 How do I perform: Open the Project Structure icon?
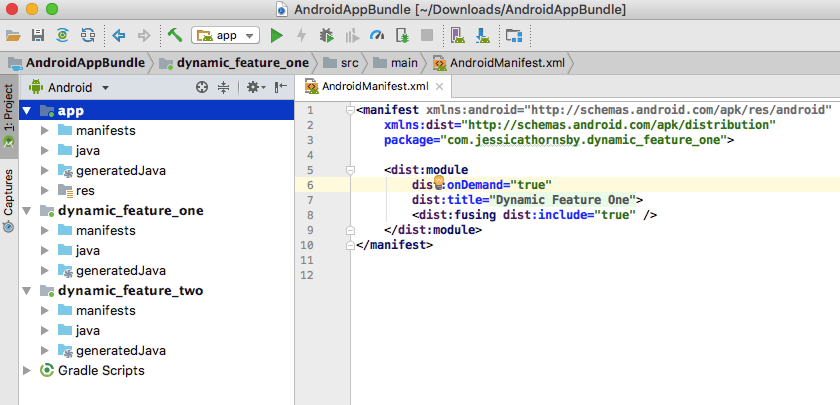[514, 36]
